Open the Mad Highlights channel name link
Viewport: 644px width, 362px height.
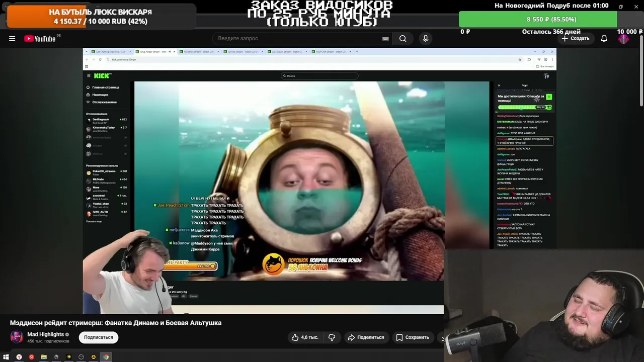tap(45, 334)
